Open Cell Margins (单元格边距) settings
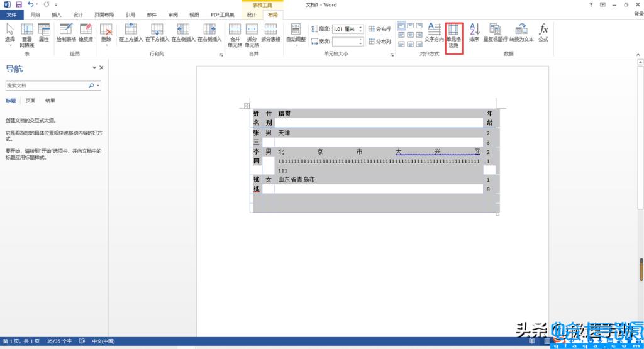644x349 pixels. [x=453, y=36]
